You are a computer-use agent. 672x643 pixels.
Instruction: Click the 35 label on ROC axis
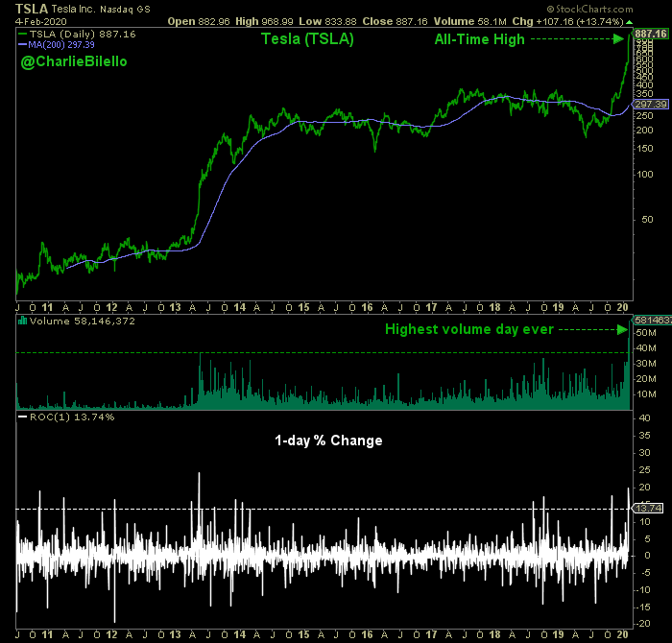coord(644,436)
